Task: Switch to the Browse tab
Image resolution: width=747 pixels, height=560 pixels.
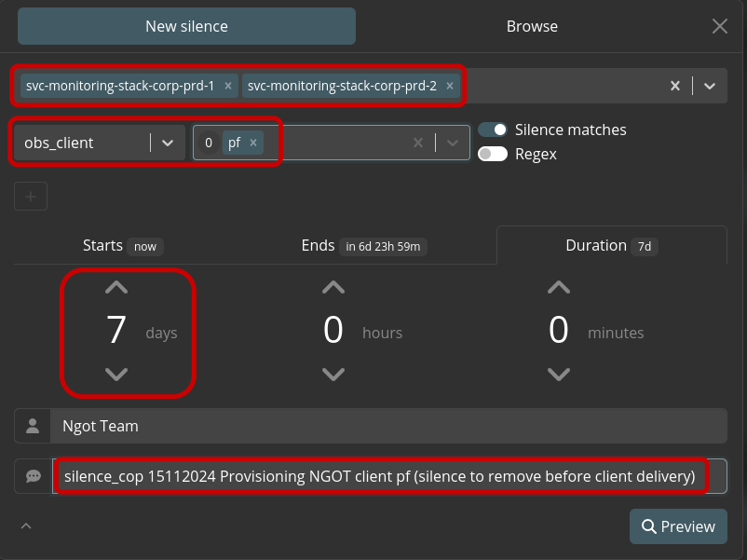Action: pos(532,26)
